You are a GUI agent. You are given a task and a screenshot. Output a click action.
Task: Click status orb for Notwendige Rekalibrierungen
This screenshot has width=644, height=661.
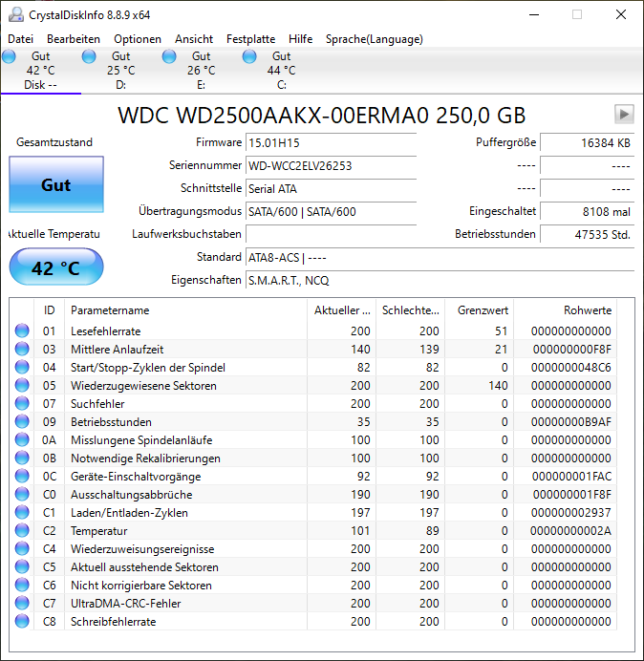(22, 458)
